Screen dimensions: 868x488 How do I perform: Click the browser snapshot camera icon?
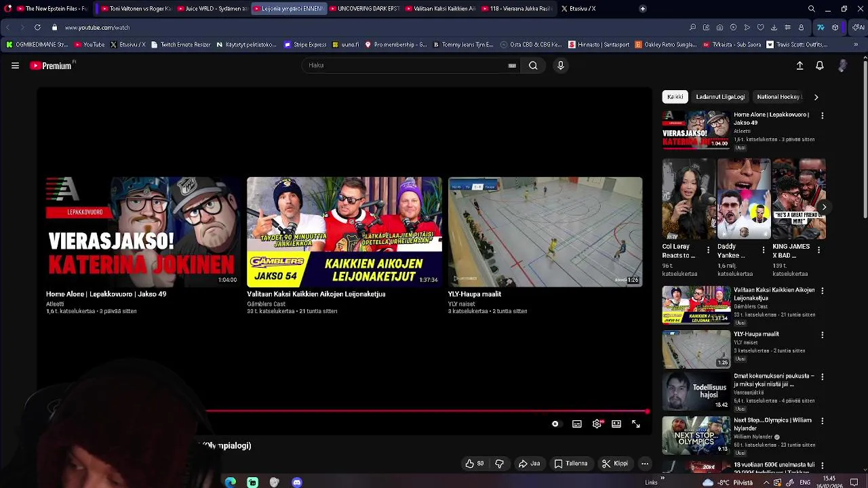coord(719,28)
